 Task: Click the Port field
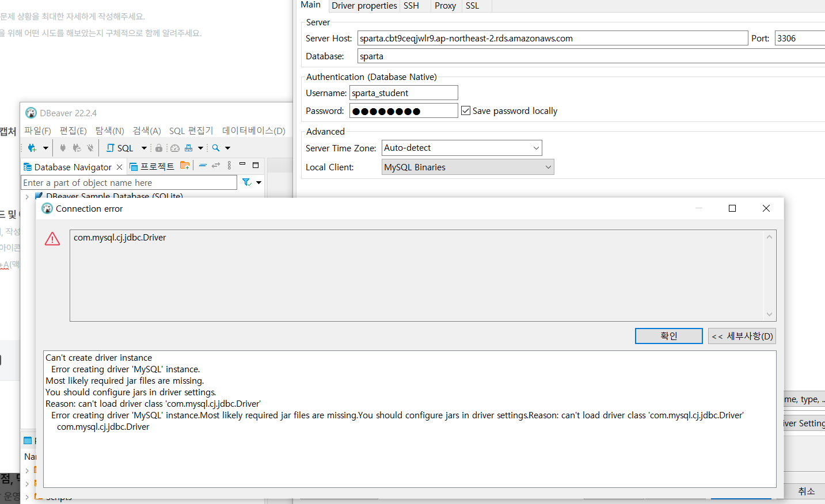(800, 38)
